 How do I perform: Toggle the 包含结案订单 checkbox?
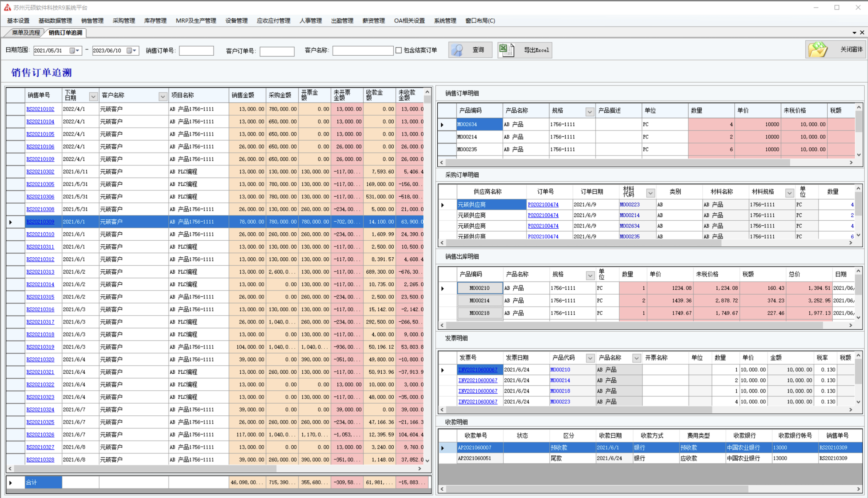pyautogui.click(x=399, y=50)
